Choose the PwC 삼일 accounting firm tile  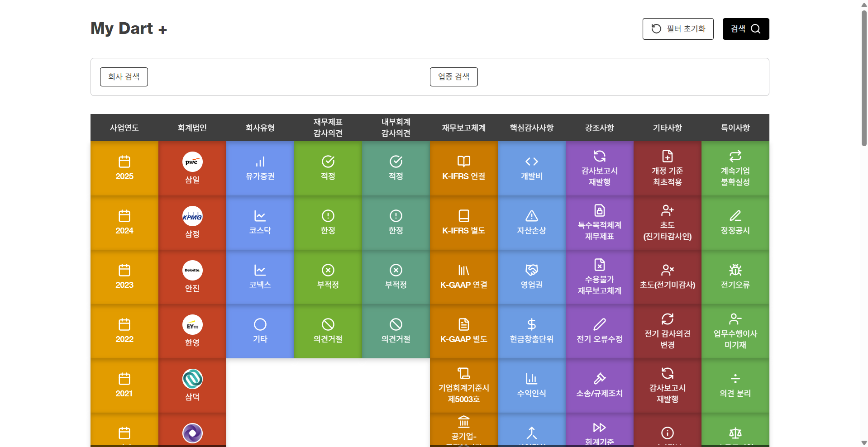(x=192, y=168)
